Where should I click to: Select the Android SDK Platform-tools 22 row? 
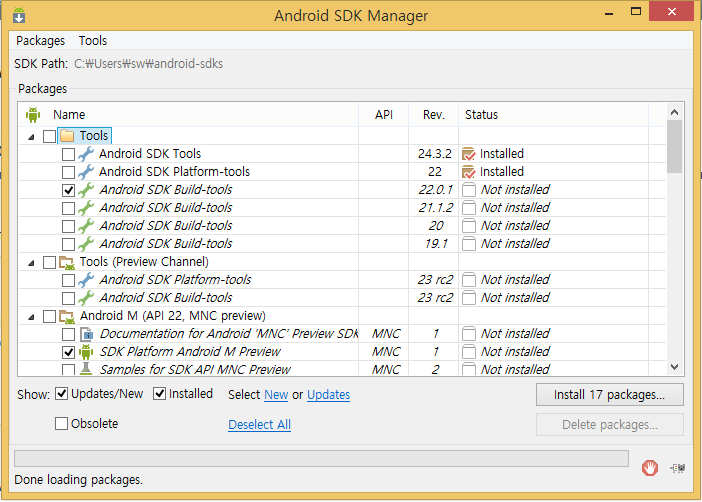342,172
